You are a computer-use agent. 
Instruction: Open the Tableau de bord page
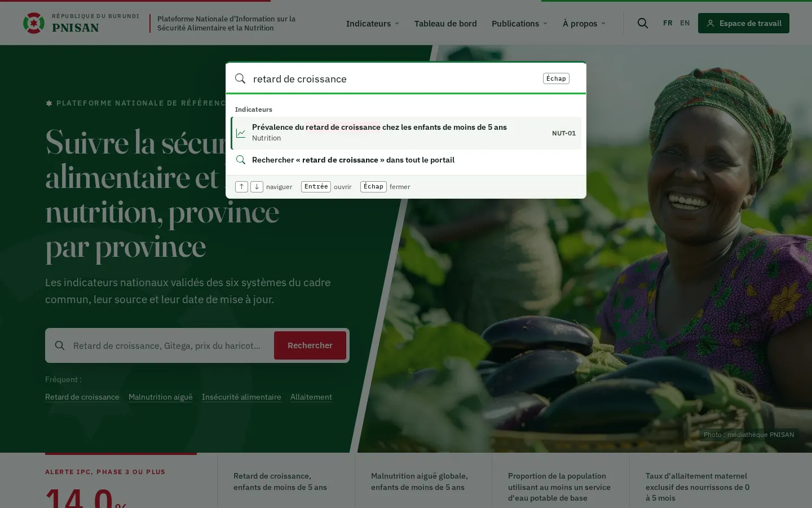(x=445, y=23)
